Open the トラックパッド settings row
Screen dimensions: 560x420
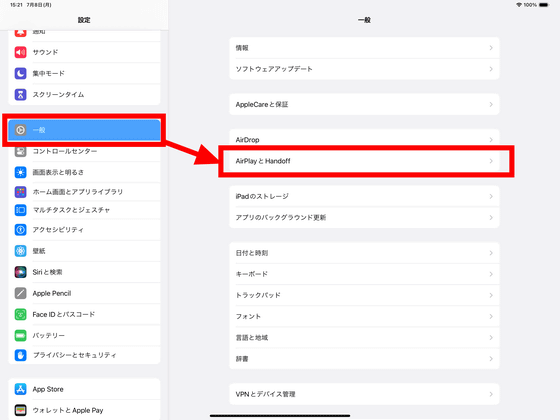[364, 295]
